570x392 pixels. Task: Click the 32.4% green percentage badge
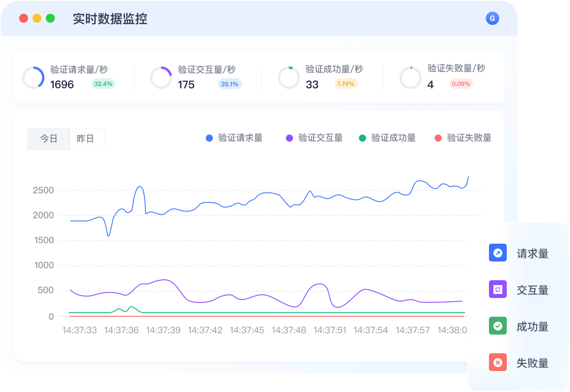103,84
